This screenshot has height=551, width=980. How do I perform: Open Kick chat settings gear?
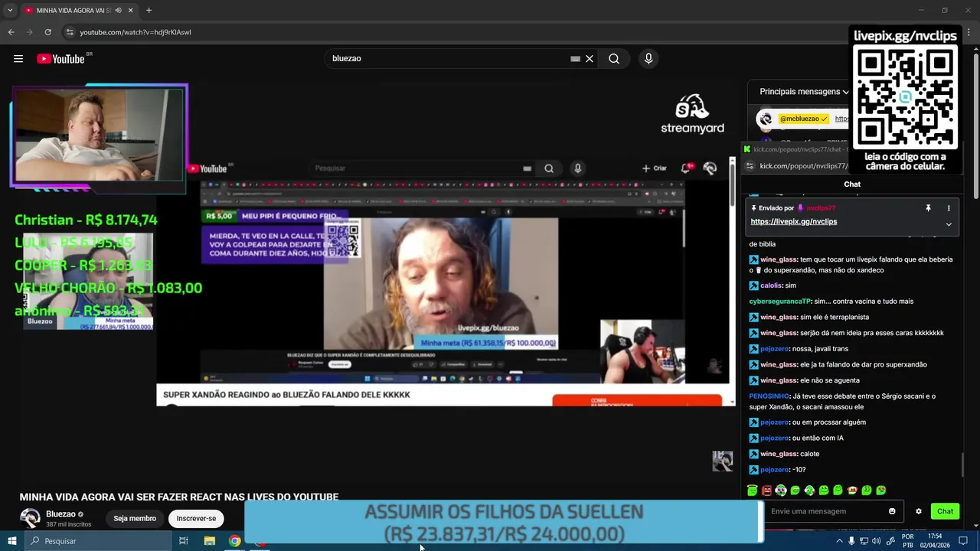click(919, 511)
